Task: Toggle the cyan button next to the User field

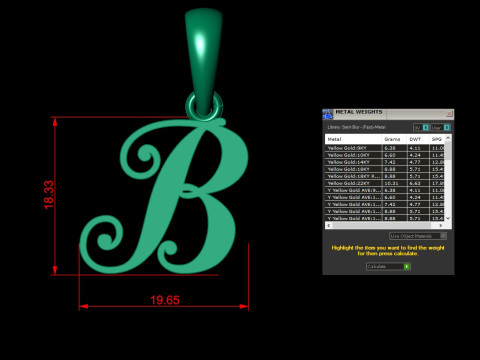Action: tap(447, 127)
